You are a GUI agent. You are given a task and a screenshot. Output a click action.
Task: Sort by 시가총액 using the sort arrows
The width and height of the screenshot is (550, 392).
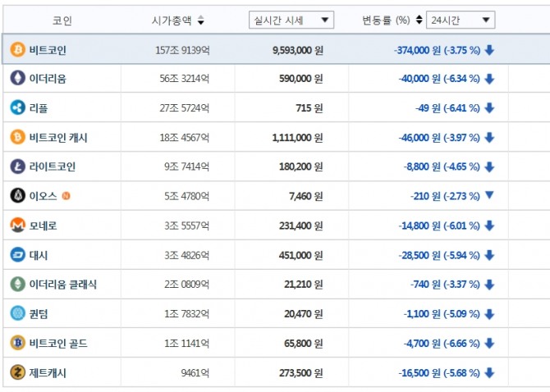point(202,21)
